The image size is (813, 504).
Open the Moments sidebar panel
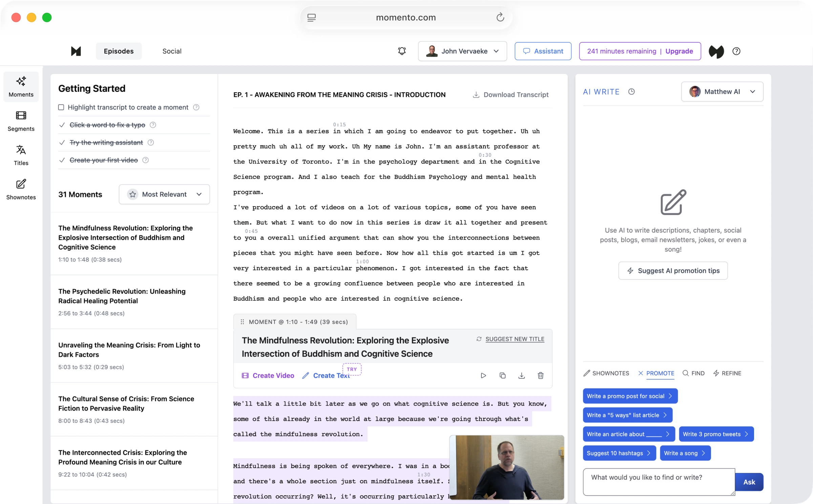pyautogui.click(x=21, y=87)
